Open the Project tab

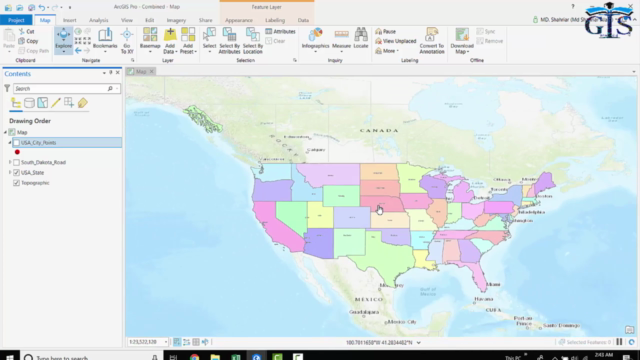[16, 20]
